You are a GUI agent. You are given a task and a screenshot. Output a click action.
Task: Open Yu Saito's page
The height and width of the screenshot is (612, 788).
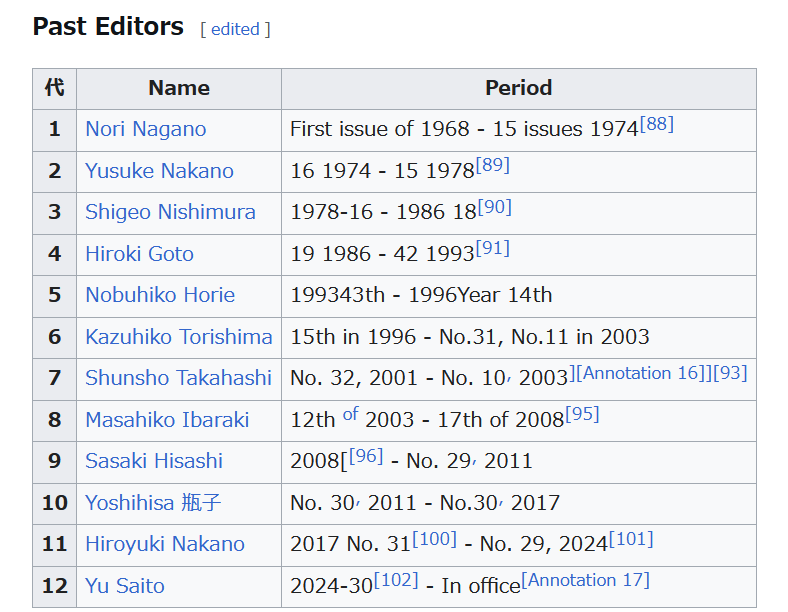[x=125, y=586]
